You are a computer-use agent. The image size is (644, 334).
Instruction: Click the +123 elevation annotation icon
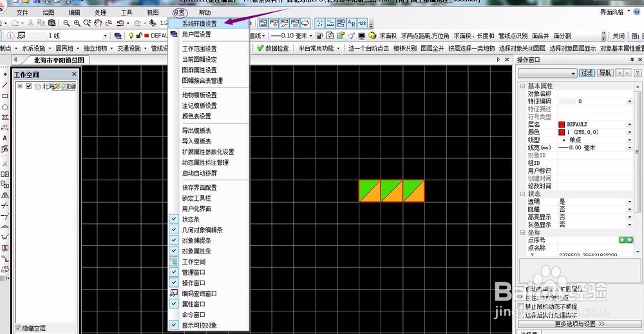tap(362, 23)
